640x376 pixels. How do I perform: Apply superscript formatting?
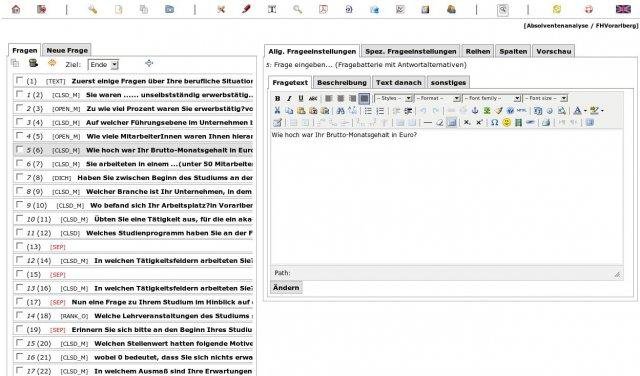(x=479, y=122)
